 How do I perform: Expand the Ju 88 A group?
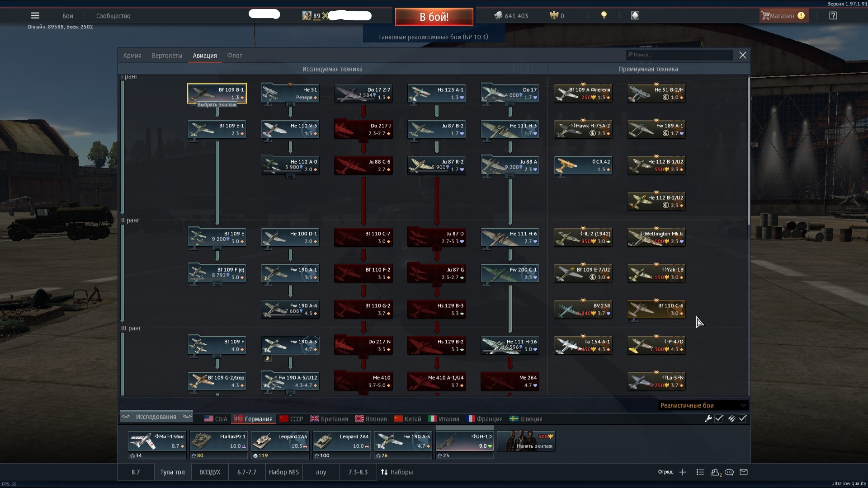tap(510, 176)
